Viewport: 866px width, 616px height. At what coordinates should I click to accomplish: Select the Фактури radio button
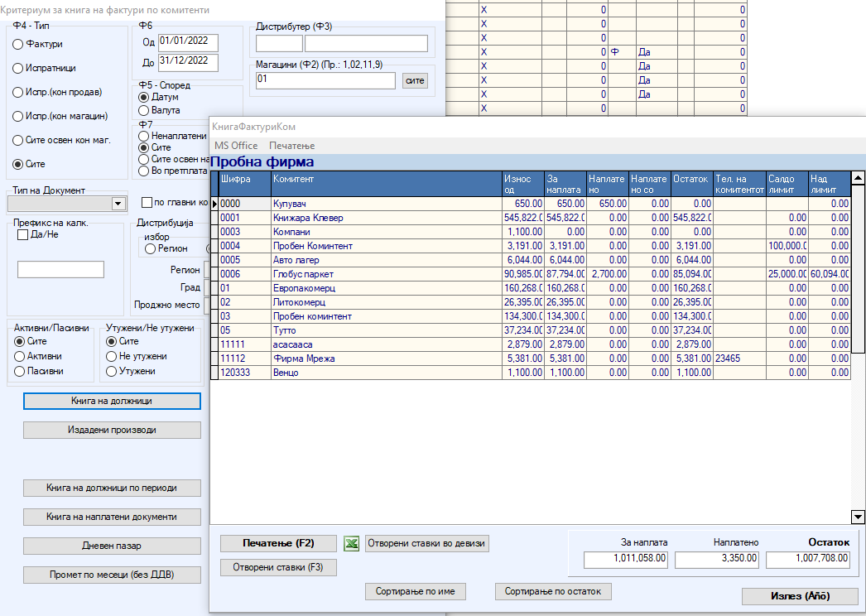coord(18,44)
